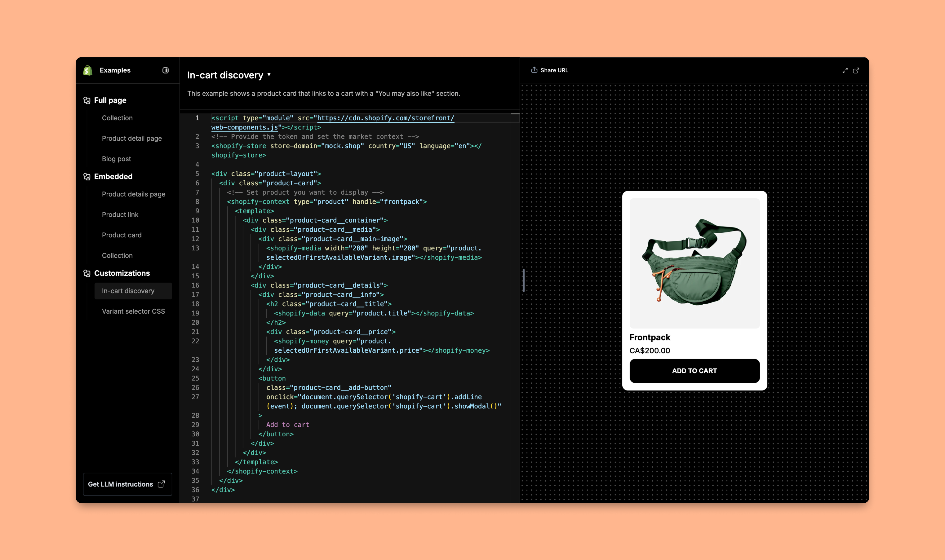The width and height of the screenshot is (945, 560).
Task: Click line number 27 in the gutter
Action: (195, 397)
